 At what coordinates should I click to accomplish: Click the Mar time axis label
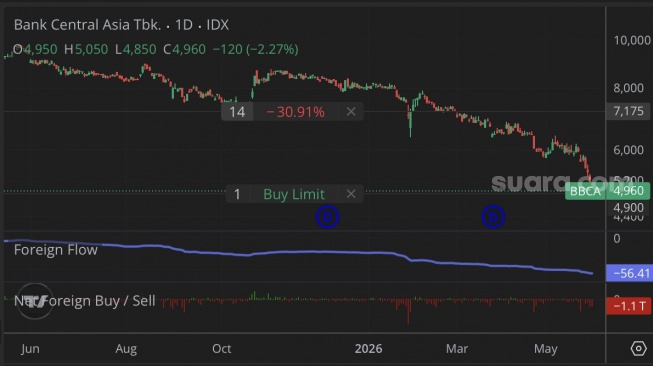(457, 349)
